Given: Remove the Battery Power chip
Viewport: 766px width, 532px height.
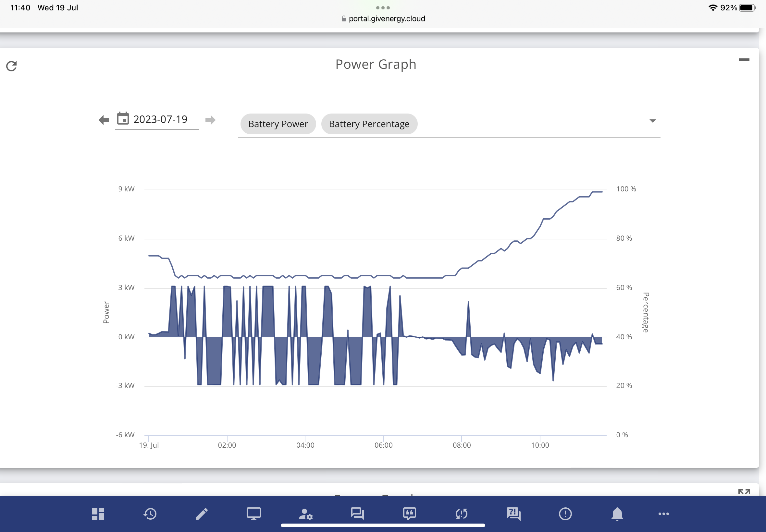Looking at the screenshot, I should coord(278,124).
